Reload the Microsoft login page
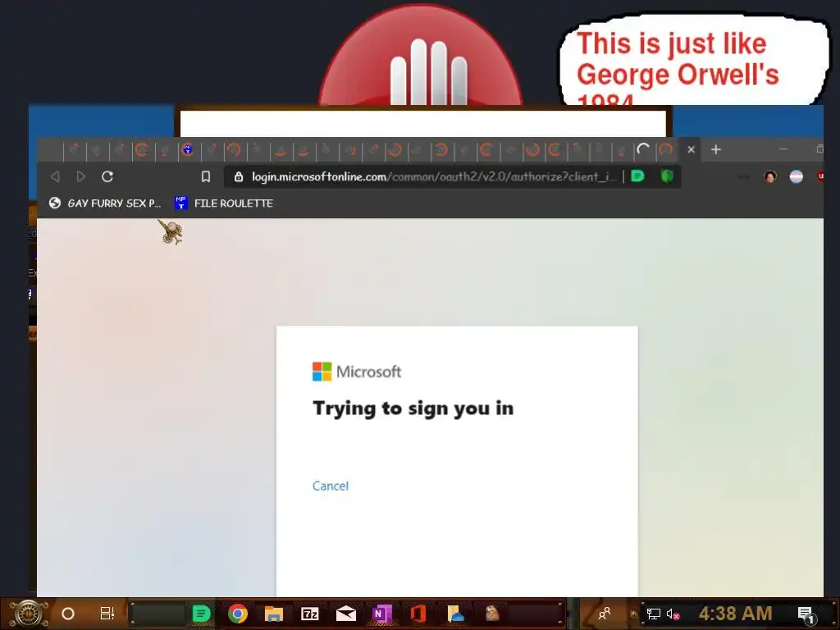Image resolution: width=840 pixels, height=630 pixels. (x=107, y=176)
